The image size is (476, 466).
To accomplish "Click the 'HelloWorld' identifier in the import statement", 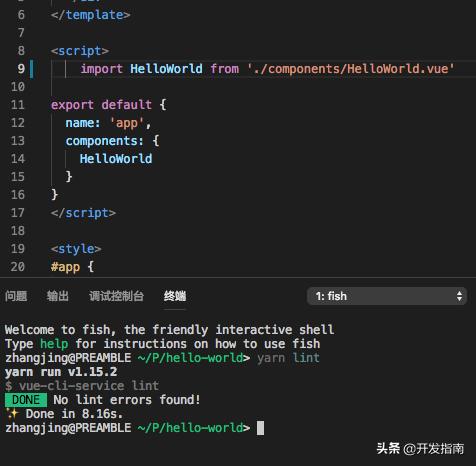I will click(x=166, y=69).
